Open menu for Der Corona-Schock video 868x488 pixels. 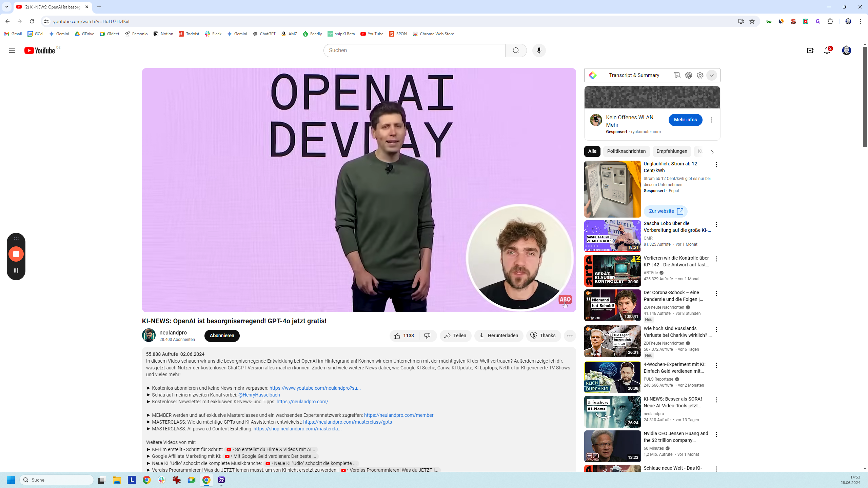716,293
